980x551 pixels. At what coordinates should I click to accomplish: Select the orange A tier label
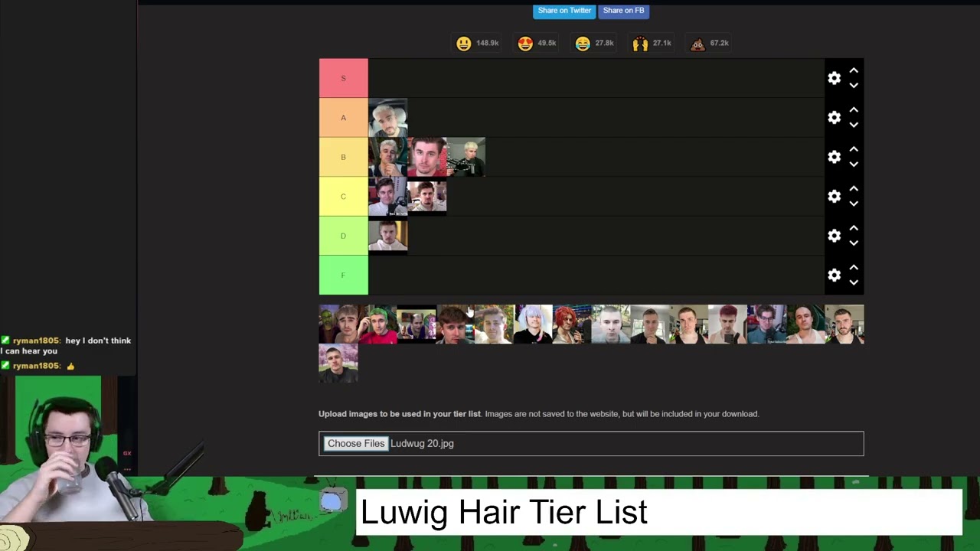pos(343,118)
